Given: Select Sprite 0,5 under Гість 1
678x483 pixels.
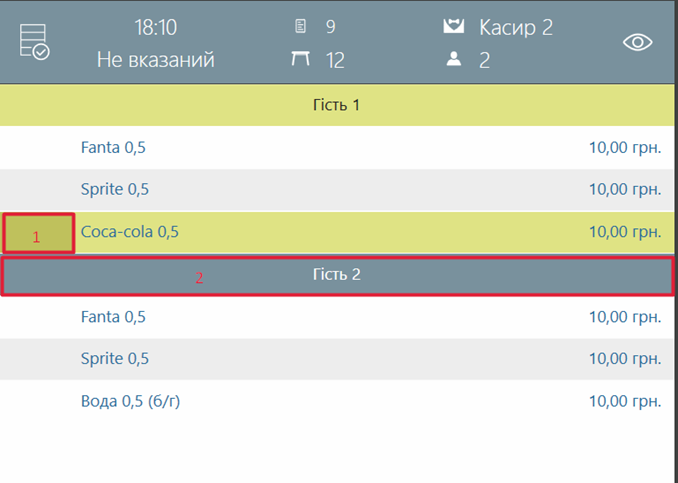Looking at the screenshot, I should pyautogui.click(x=114, y=190).
